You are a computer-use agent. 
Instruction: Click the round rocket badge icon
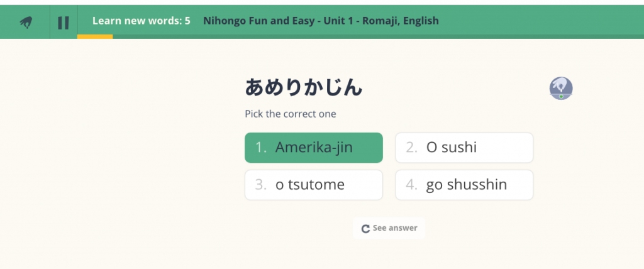click(560, 88)
